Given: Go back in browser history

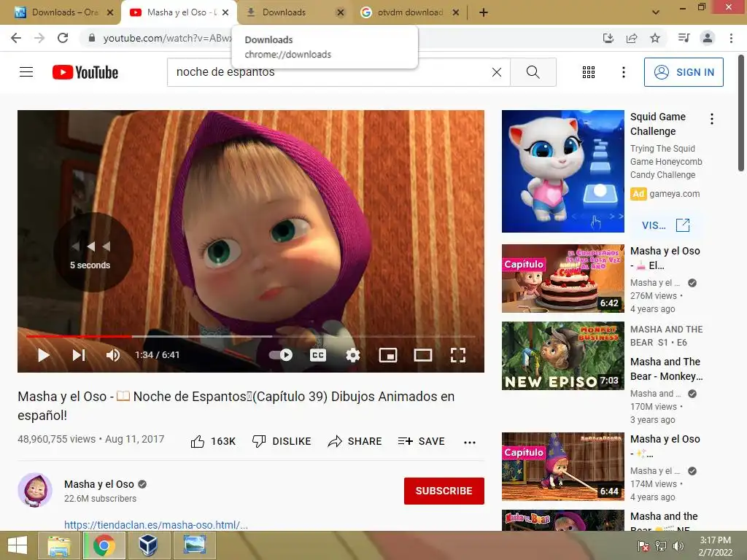Looking at the screenshot, I should click(16, 38).
